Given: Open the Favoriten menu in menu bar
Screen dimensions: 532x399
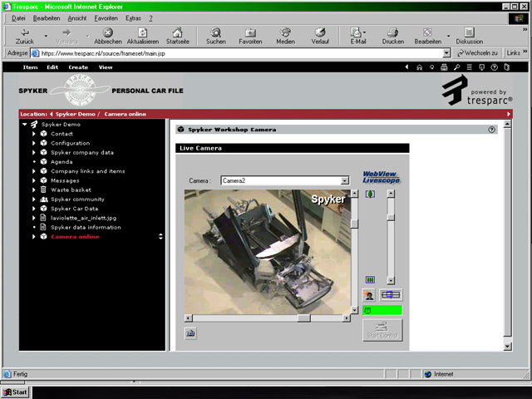Looking at the screenshot, I should point(106,18).
